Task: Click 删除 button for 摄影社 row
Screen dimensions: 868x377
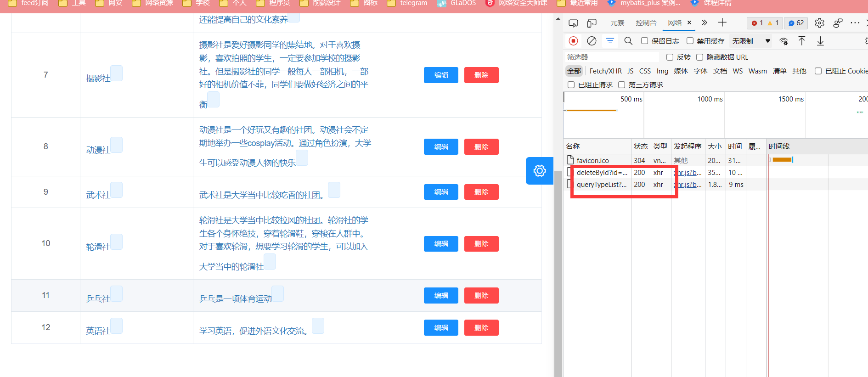Action: (x=481, y=75)
